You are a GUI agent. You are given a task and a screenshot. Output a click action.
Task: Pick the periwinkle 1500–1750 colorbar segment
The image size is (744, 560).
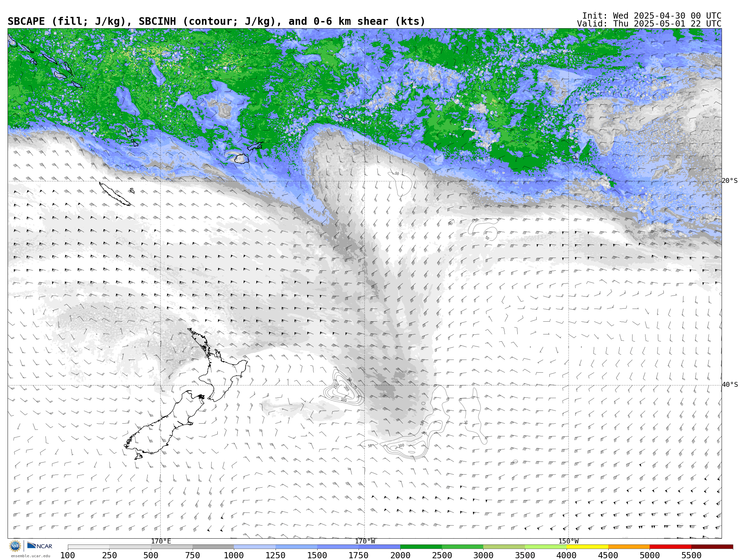338,547
